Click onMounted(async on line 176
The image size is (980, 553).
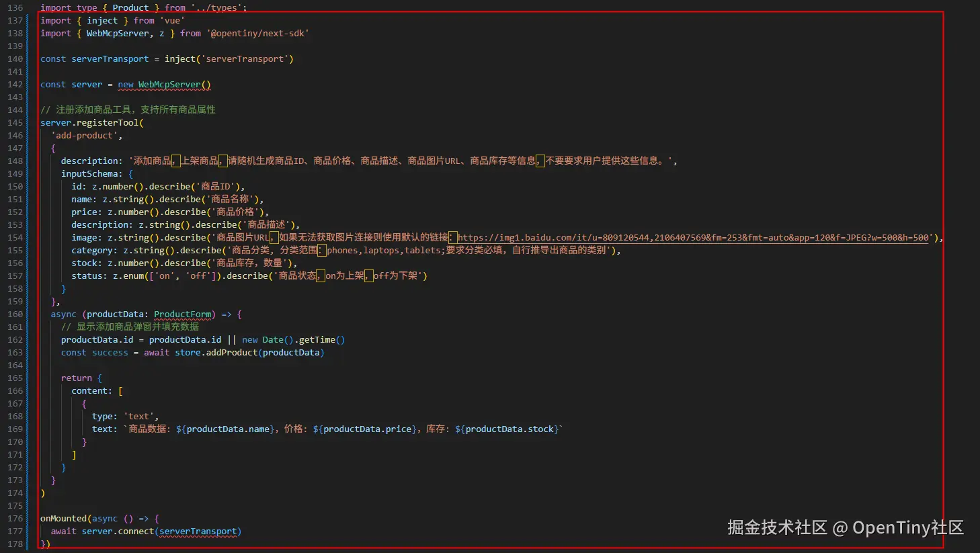click(79, 519)
